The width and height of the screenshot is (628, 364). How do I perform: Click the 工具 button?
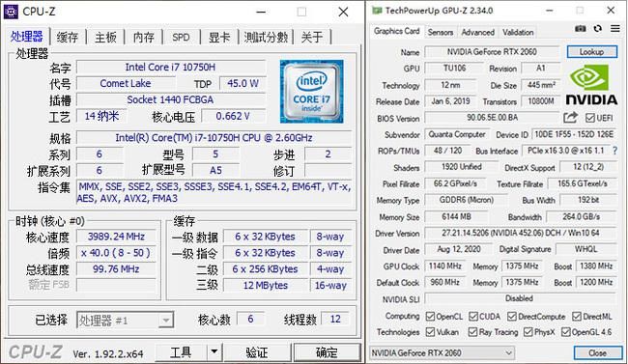(181, 352)
